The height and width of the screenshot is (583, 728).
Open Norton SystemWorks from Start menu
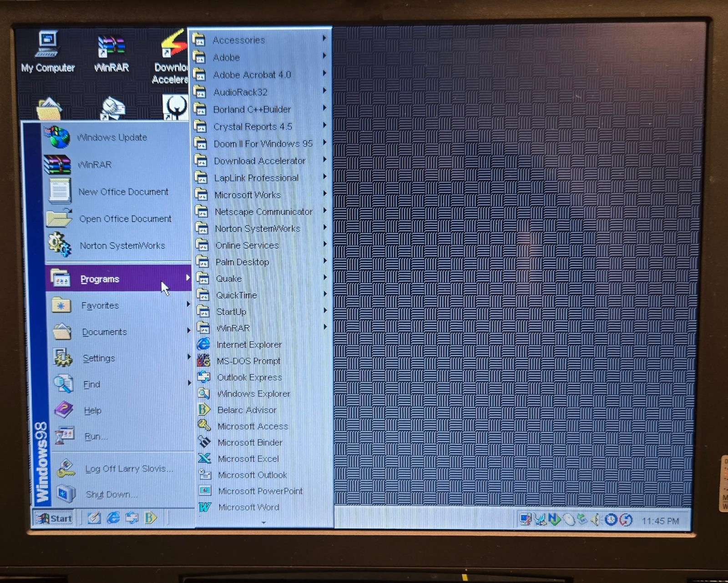pyautogui.click(x=118, y=246)
